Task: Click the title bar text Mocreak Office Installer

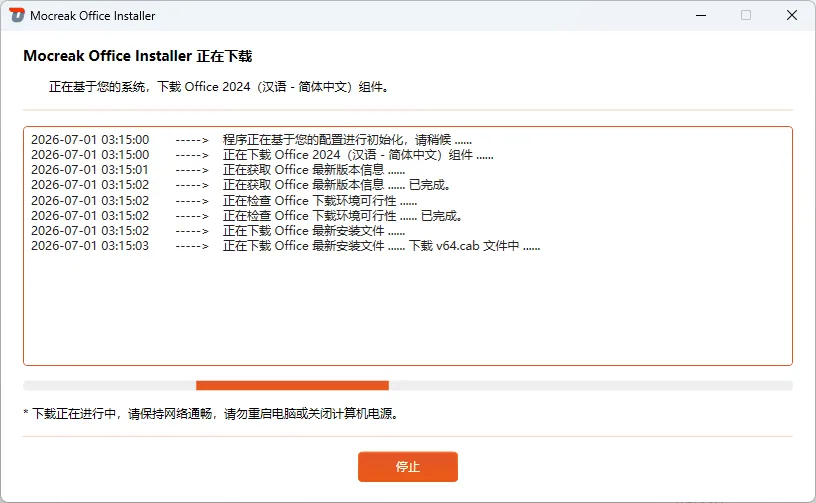Action: point(93,16)
